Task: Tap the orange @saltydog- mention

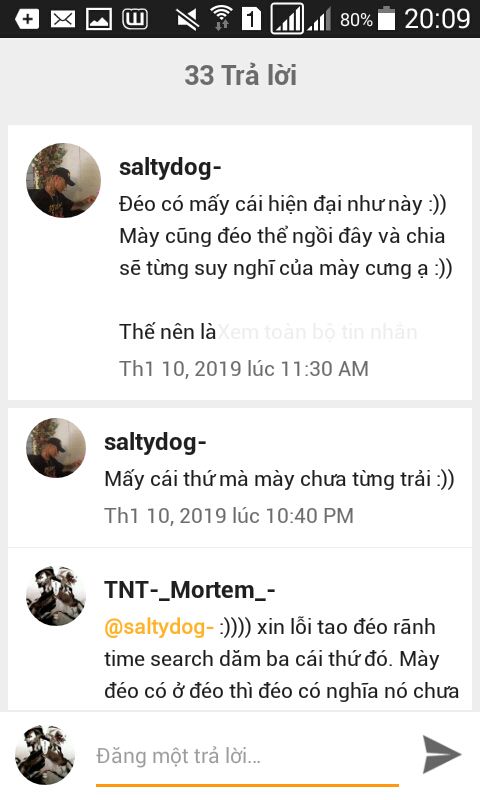Action: [x=159, y=627]
